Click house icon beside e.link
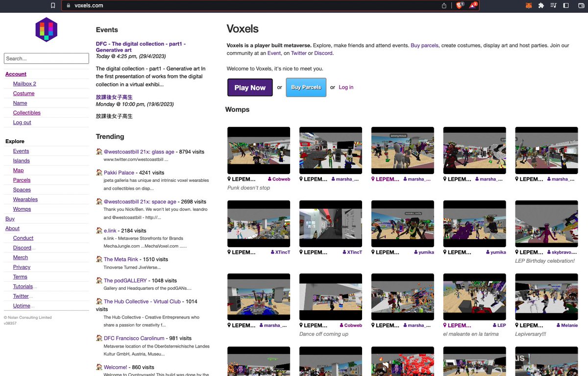Screen dimensions: 588x376 (99, 230)
